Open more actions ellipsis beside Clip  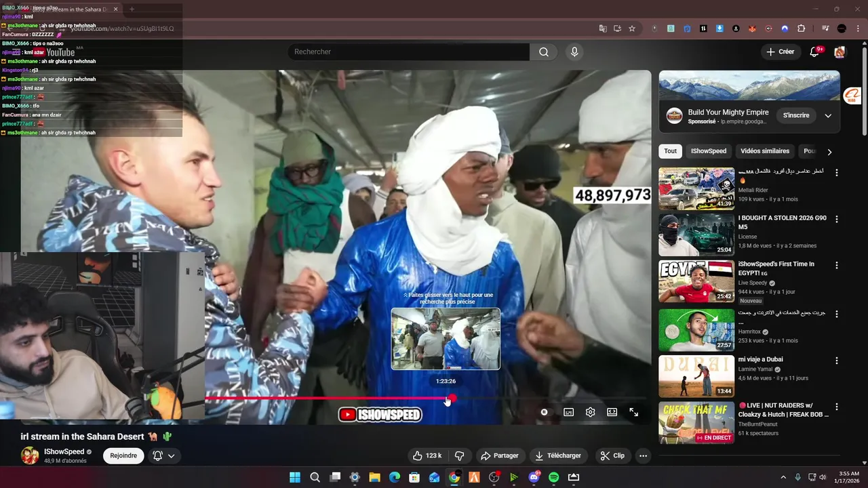(x=643, y=455)
